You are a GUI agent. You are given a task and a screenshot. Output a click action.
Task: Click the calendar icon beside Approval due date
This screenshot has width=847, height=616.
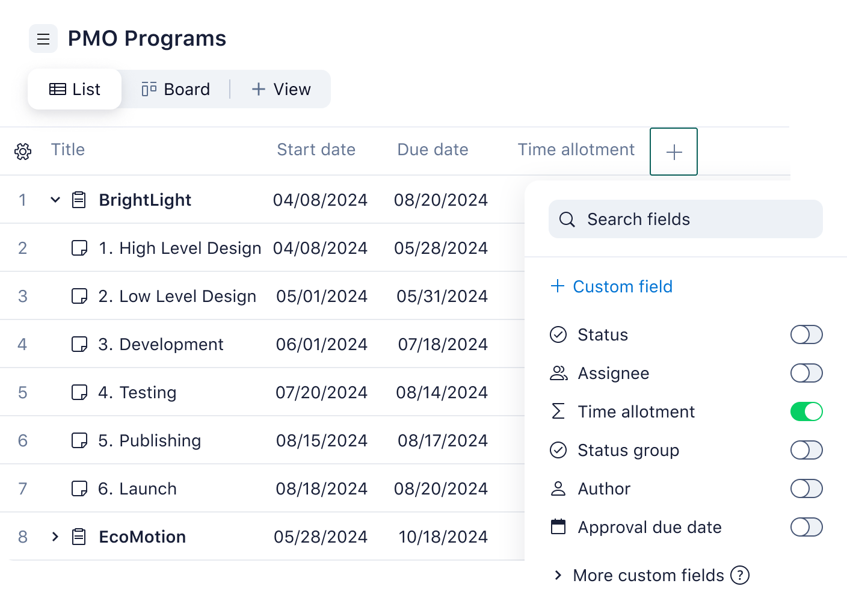coord(558,527)
